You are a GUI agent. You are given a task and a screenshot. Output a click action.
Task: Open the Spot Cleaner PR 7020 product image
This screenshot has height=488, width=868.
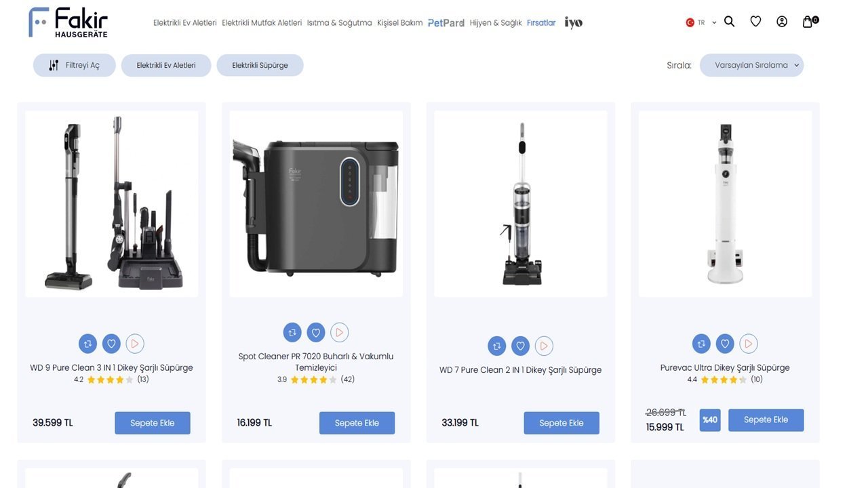[316, 203]
